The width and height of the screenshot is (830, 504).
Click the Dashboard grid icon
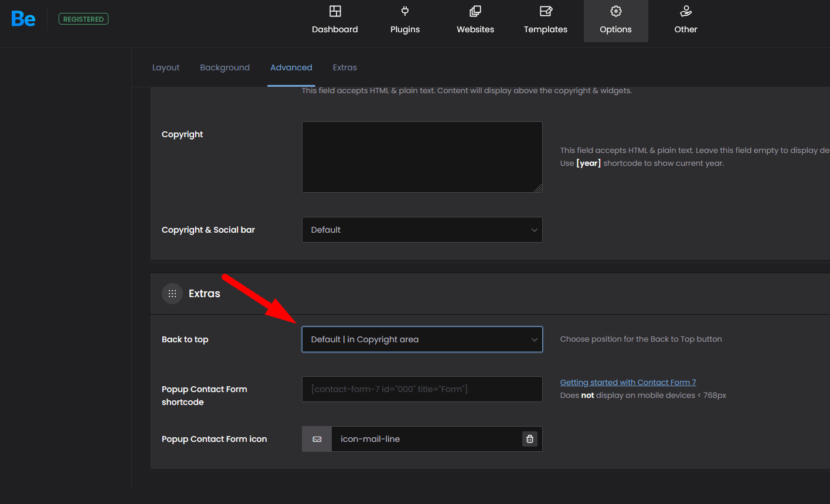335,11
